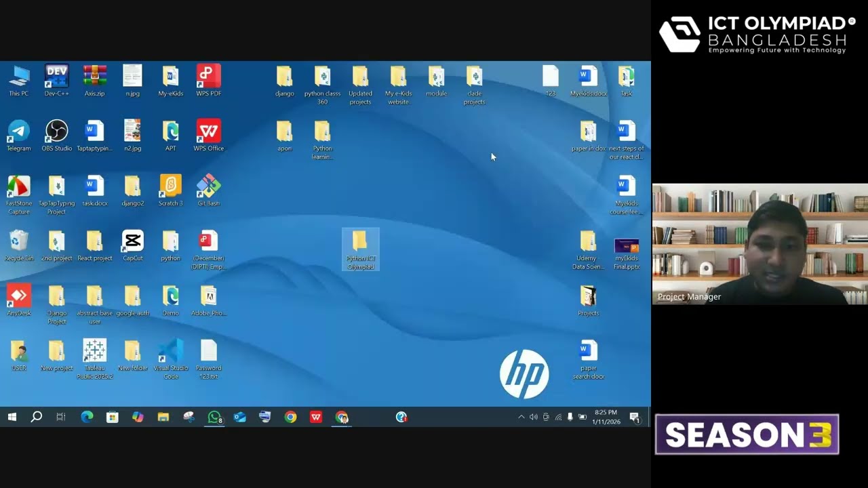Open AnyDesk shortcut
Viewport: 868px width, 488px height.
(19, 300)
